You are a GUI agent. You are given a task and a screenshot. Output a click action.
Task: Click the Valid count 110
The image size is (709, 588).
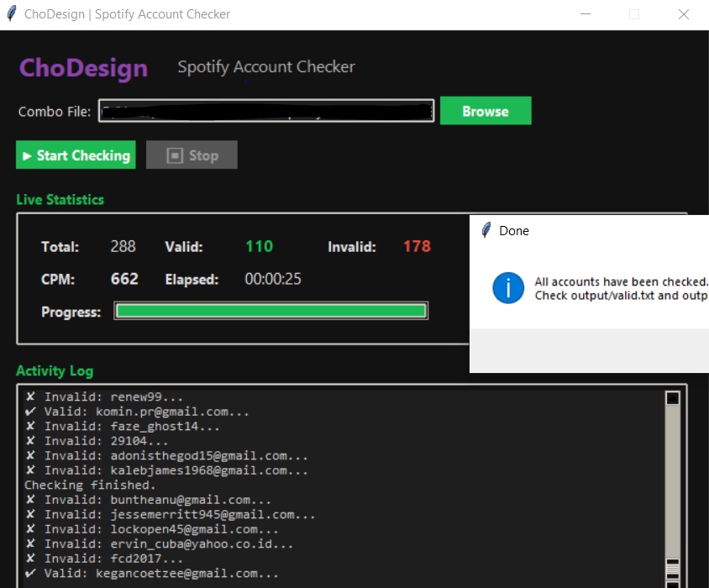click(259, 246)
